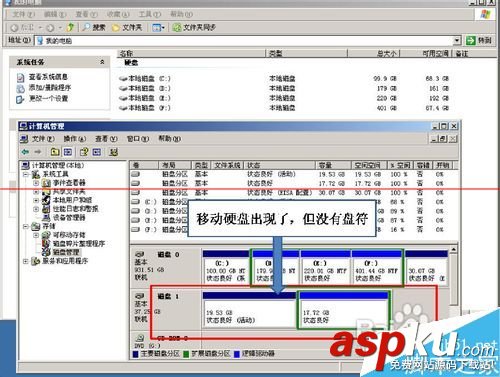Click the 查看系统信息 link
The height and width of the screenshot is (377, 500).
coord(48,77)
